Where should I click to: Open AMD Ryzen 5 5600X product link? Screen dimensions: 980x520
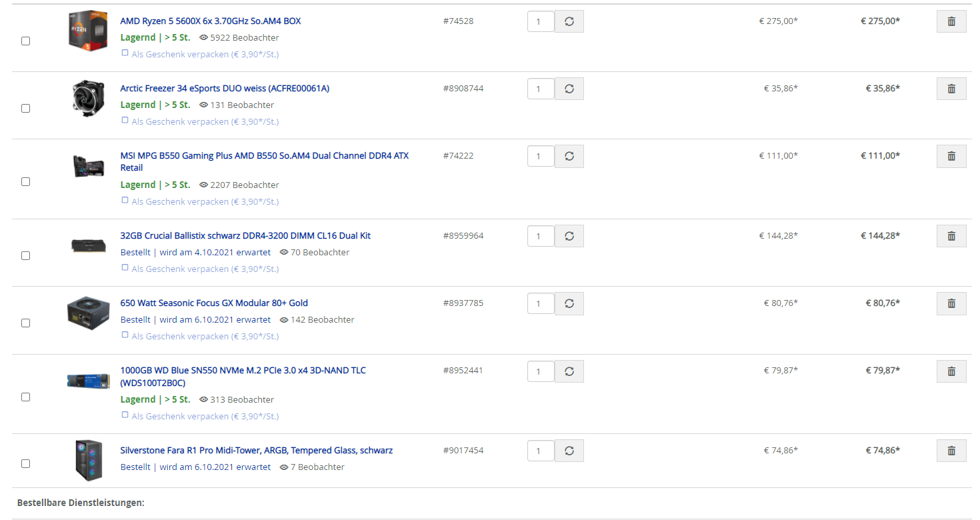coord(211,21)
